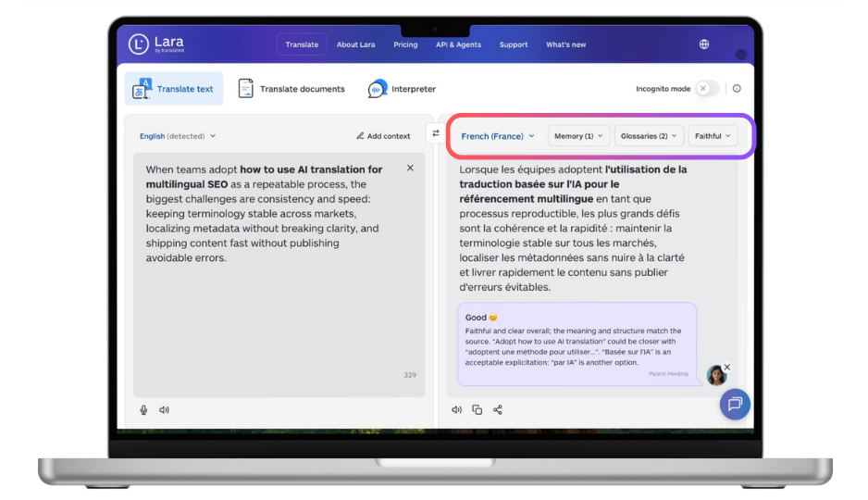Click the French translation output text
Screen dimensions: 868x500
click(574, 228)
